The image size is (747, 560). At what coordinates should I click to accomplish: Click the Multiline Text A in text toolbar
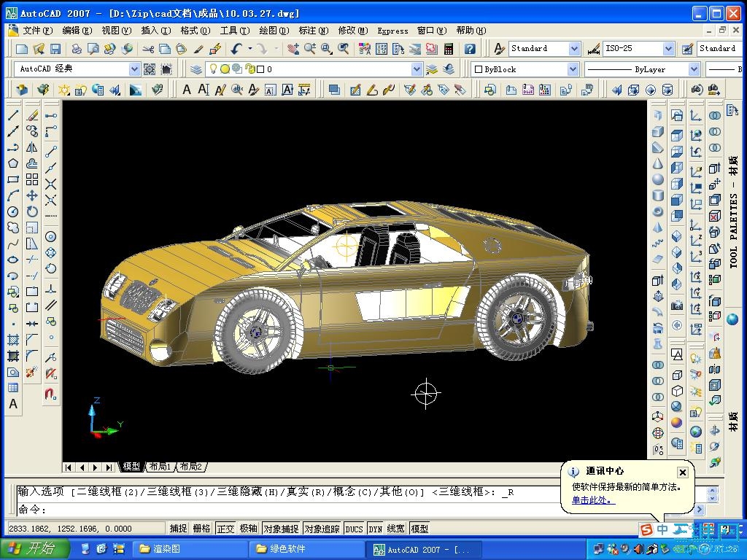pyautogui.click(x=187, y=89)
